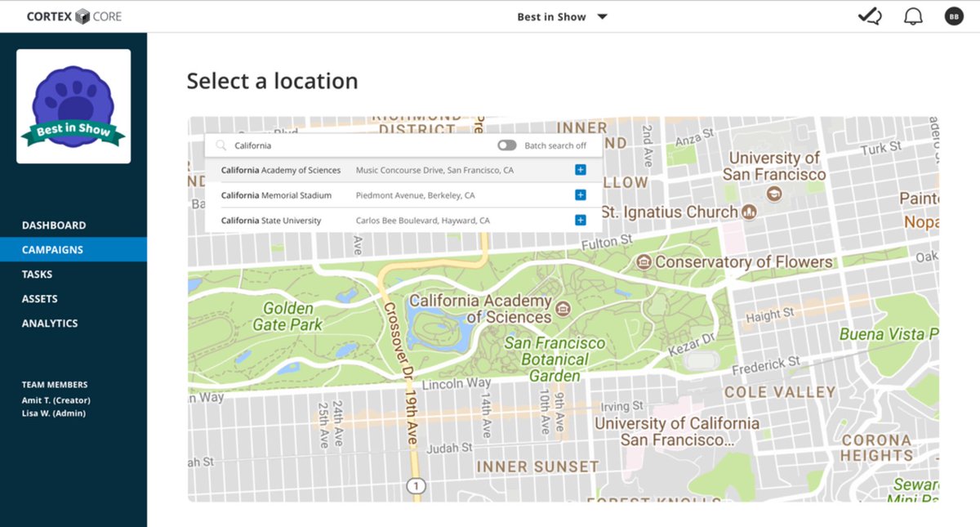Open Analytics in the sidebar
The image size is (980, 527).
tap(50, 324)
